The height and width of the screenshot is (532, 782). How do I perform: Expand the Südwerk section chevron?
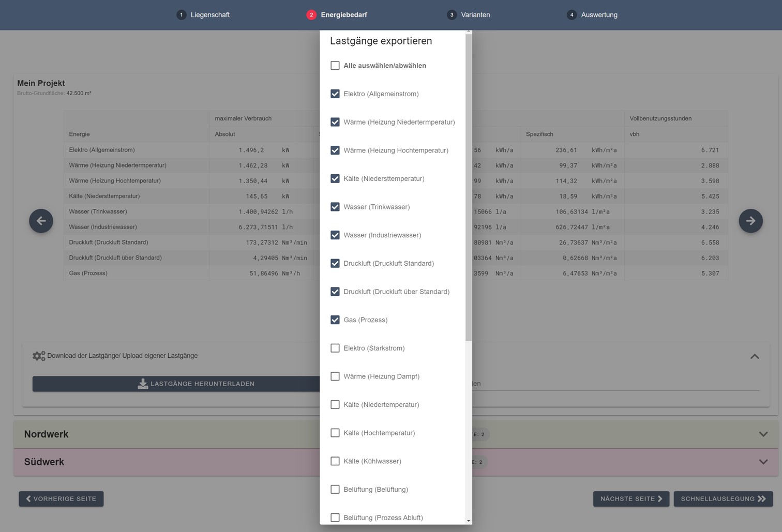(763, 462)
